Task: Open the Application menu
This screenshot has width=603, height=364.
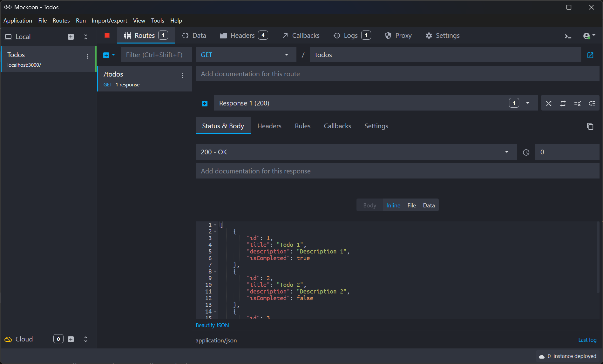Action: pos(18,21)
